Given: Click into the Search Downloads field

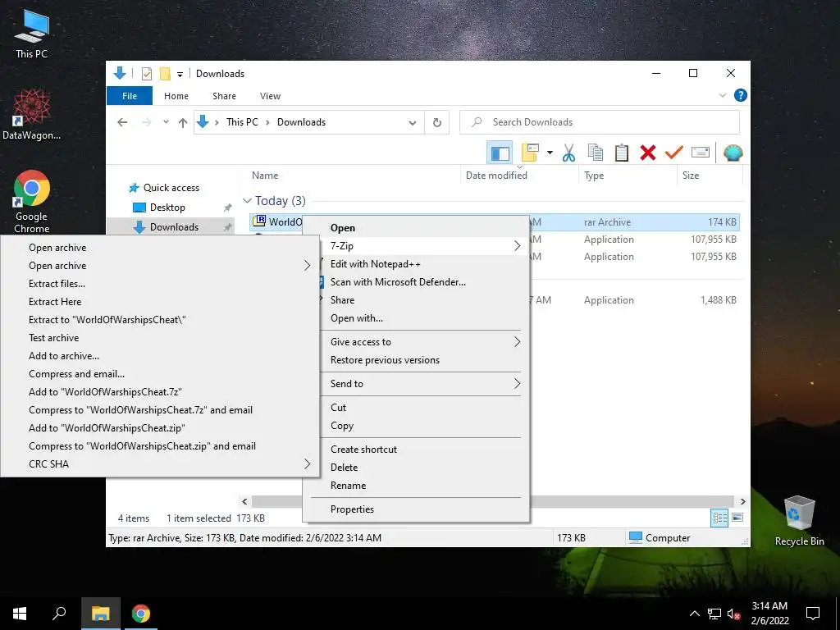Looking at the screenshot, I should [x=600, y=122].
